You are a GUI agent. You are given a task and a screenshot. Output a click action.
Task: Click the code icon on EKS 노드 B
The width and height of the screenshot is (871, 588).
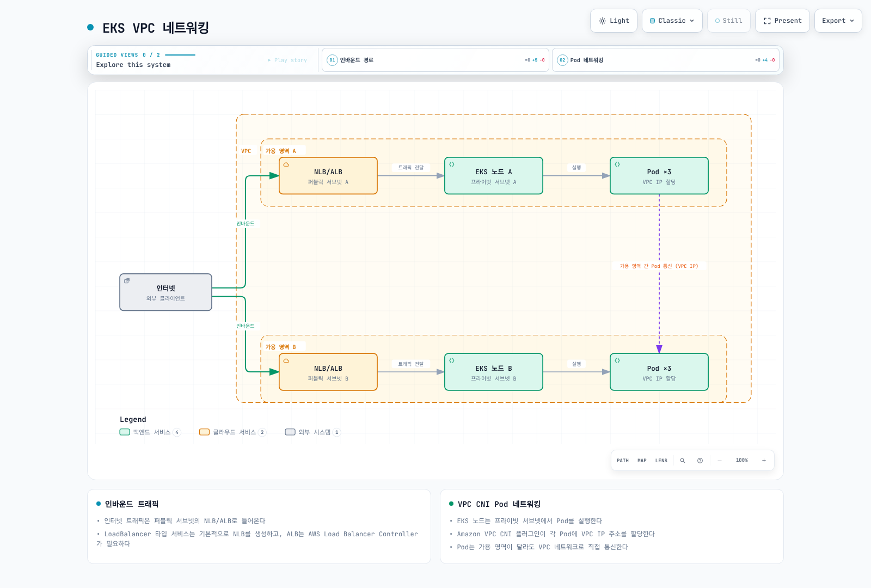452,360
